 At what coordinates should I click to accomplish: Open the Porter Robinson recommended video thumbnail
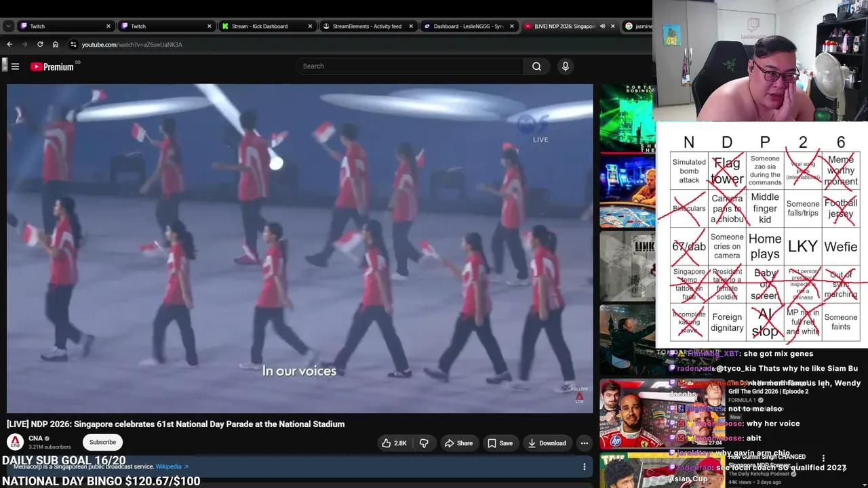pyautogui.click(x=627, y=117)
